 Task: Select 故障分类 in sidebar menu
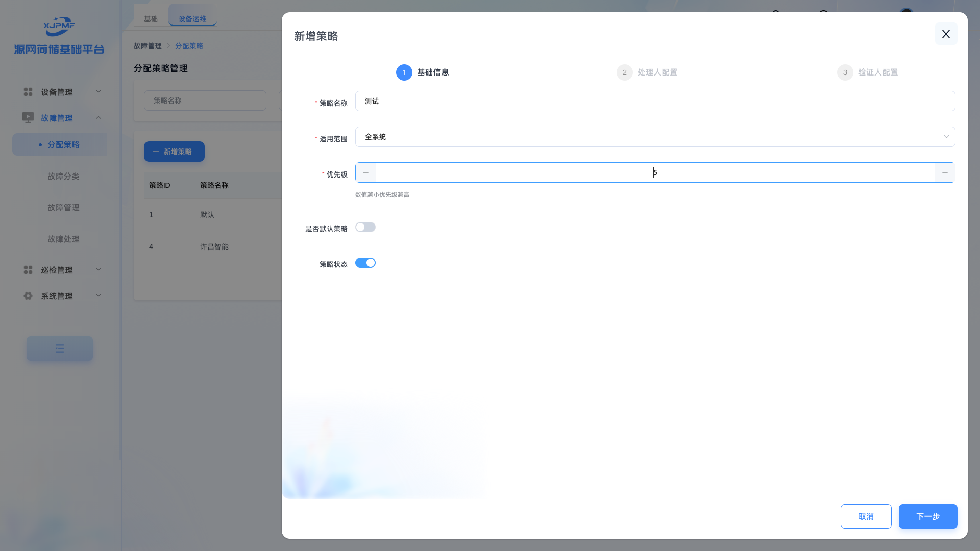(x=63, y=176)
